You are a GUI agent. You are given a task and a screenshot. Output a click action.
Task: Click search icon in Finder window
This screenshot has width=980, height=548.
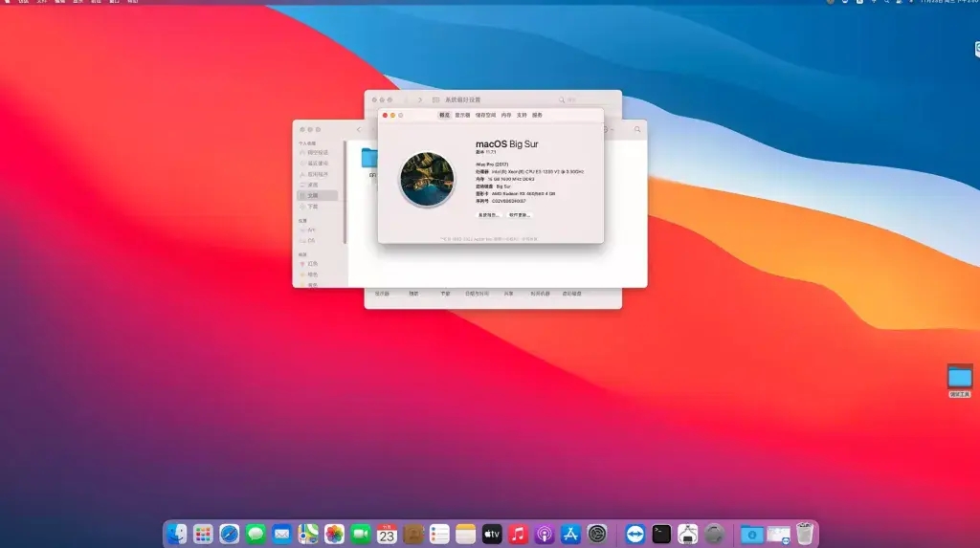[x=637, y=129]
